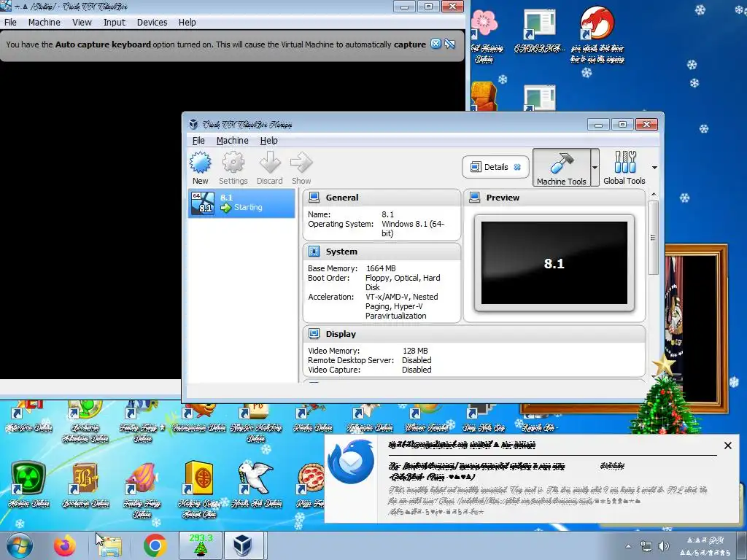This screenshot has width=747, height=560.
Task: Click the 8.1 preview thumbnail
Action: [554, 262]
